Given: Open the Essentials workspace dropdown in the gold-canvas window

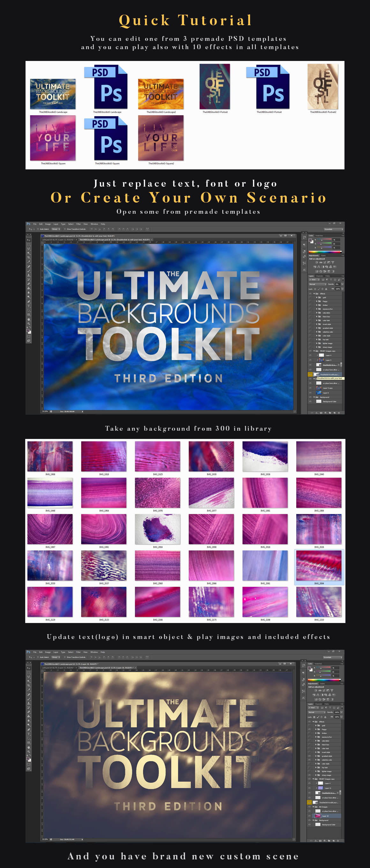Looking at the screenshot, I should (x=333, y=657).
